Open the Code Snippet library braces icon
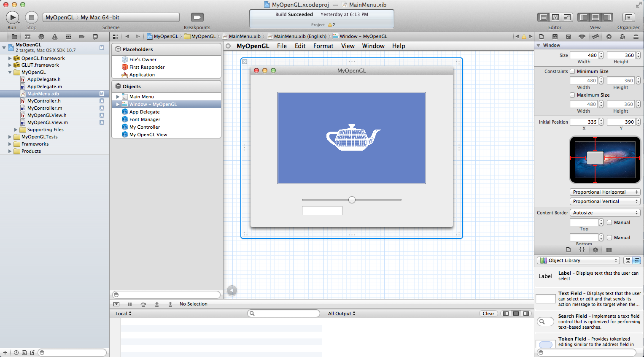 [x=582, y=250]
